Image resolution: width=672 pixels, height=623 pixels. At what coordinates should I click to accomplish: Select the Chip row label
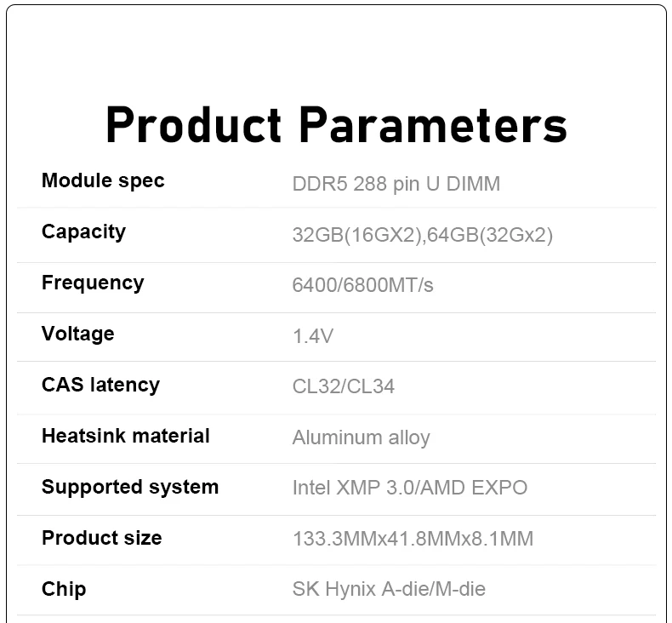(64, 589)
